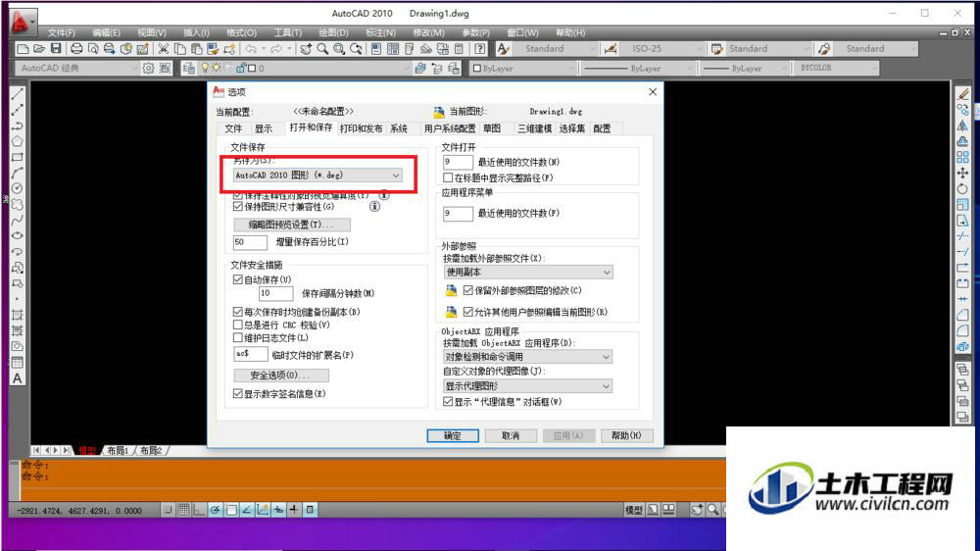Open the ByLayer color swatch dropdown

[x=522, y=69]
